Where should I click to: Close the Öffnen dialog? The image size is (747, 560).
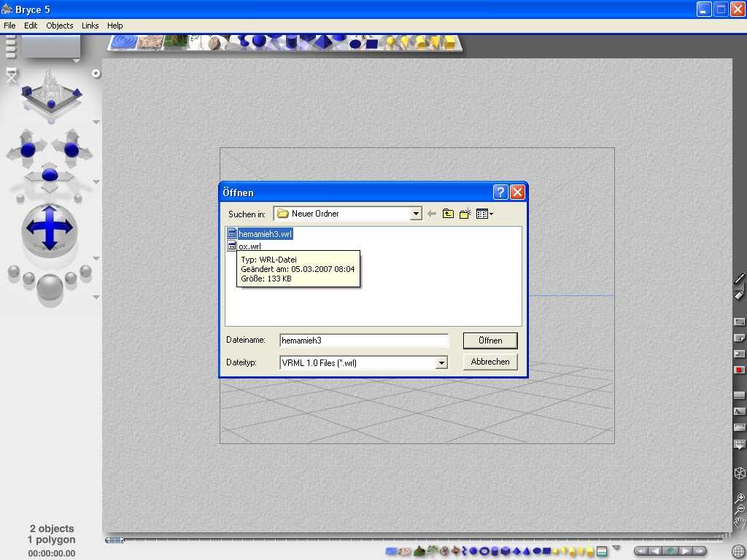[x=517, y=192]
